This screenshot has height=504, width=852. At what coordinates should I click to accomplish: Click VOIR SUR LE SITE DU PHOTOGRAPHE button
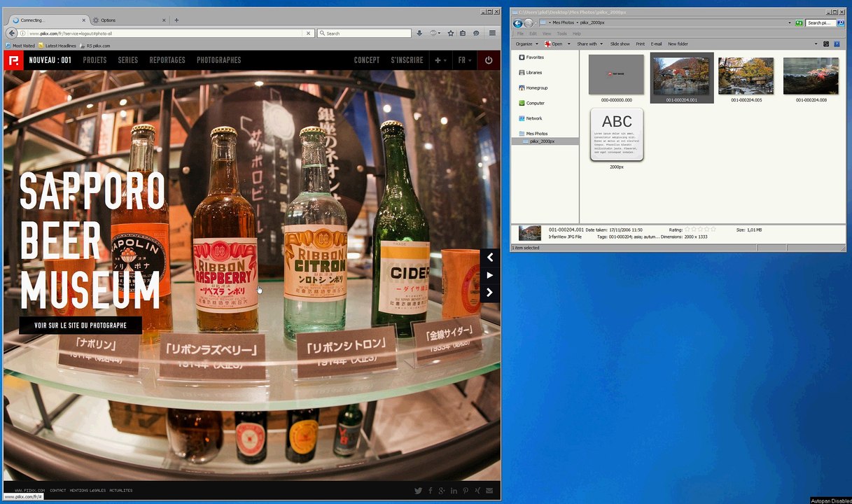tap(81, 325)
